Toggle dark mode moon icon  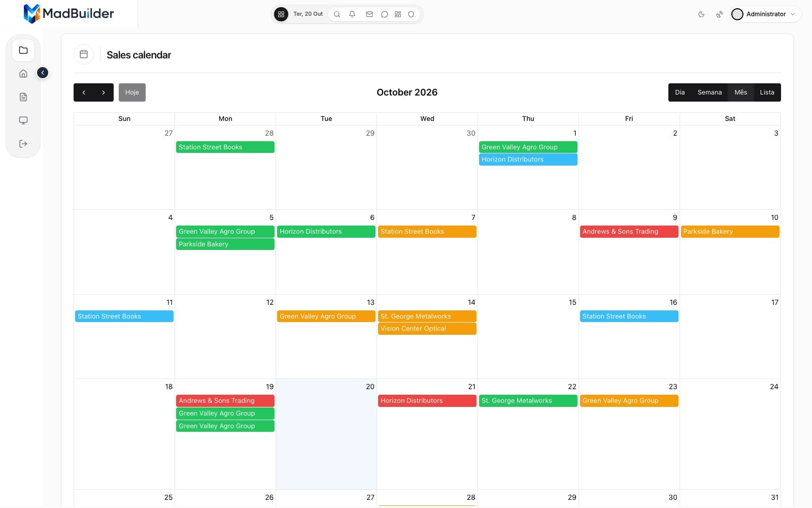(x=701, y=14)
